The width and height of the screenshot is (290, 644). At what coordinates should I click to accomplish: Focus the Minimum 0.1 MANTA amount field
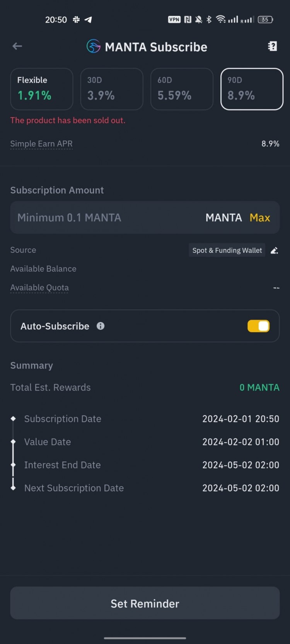[x=145, y=217]
